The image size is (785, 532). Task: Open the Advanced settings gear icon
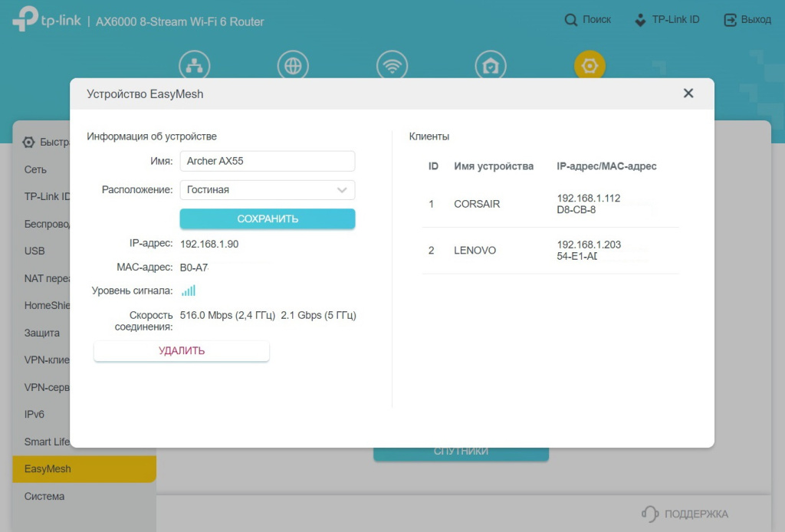[x=590, y=65]
